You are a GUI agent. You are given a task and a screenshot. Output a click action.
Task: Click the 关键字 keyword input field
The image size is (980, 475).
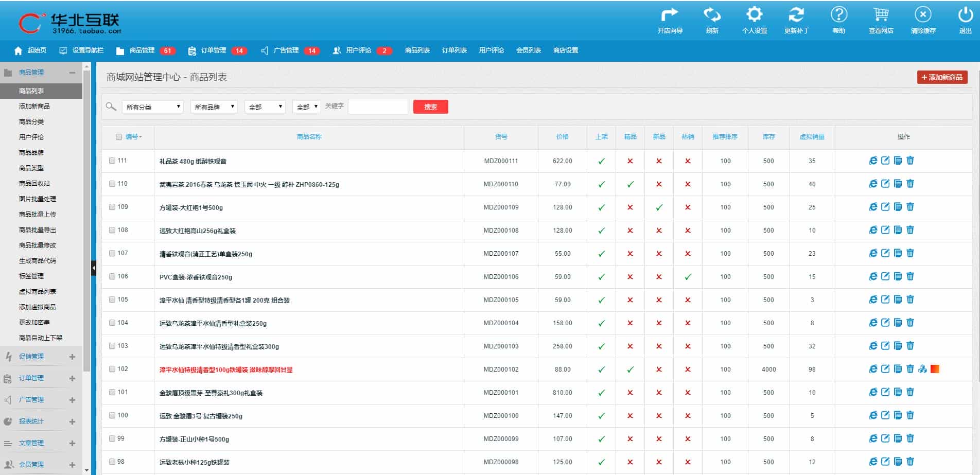coord(378,107)
